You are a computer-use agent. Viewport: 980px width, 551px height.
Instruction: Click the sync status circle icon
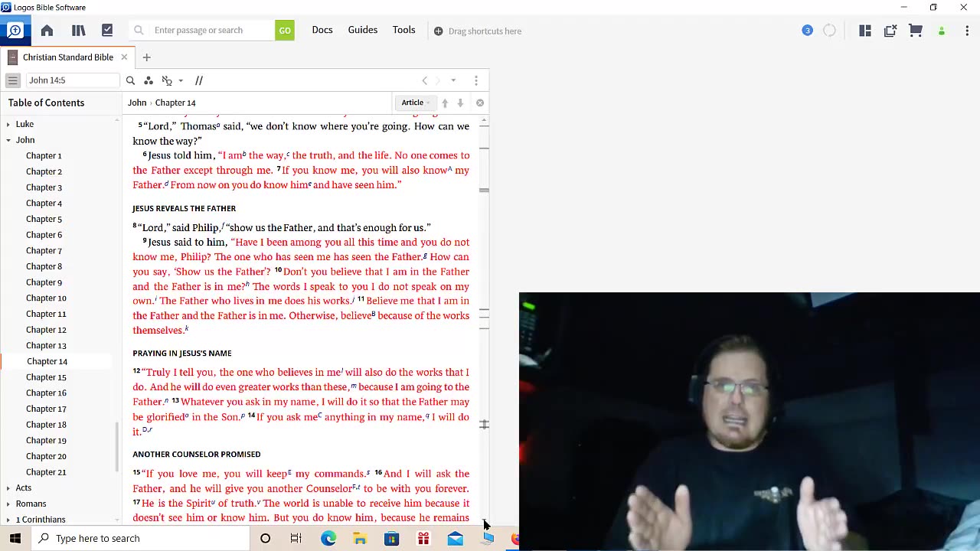[829, 31]
